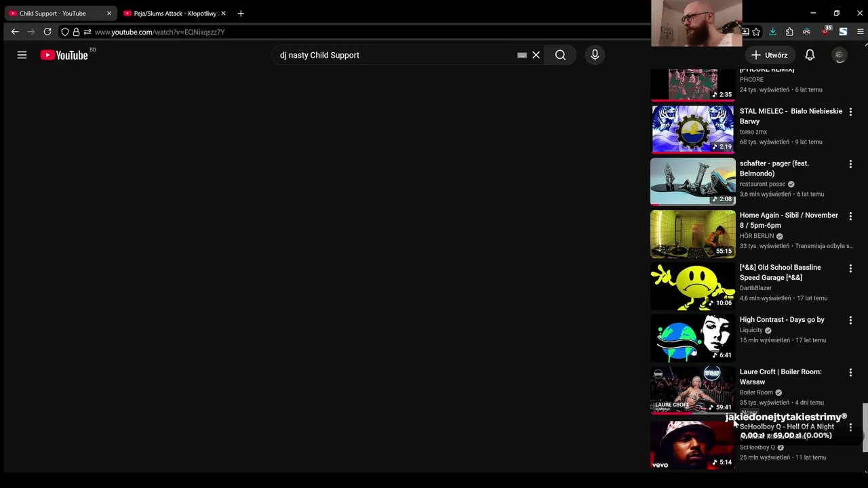Image resolution: width=868 pixels, height=488 pixels.
Task: Visit the DarthBlazer channel name
Action: [x=755, y=288]
